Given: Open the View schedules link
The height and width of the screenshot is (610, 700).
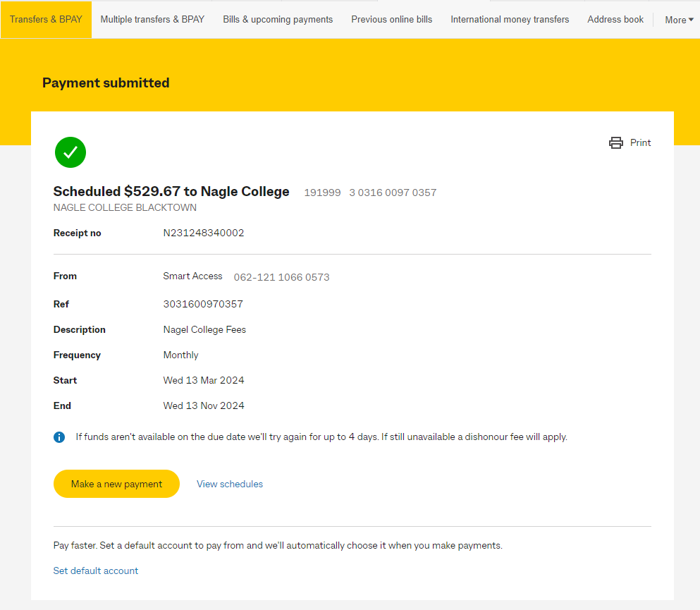Looking at the screenshot, I should point(230,484).
